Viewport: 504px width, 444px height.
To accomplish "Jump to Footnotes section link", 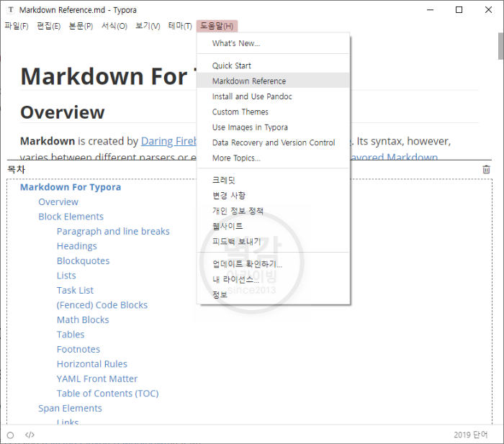I will [x=78, y=349].
